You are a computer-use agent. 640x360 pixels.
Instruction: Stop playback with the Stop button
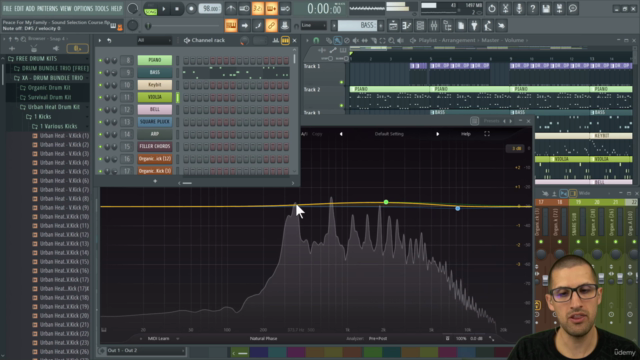[177, 9]
